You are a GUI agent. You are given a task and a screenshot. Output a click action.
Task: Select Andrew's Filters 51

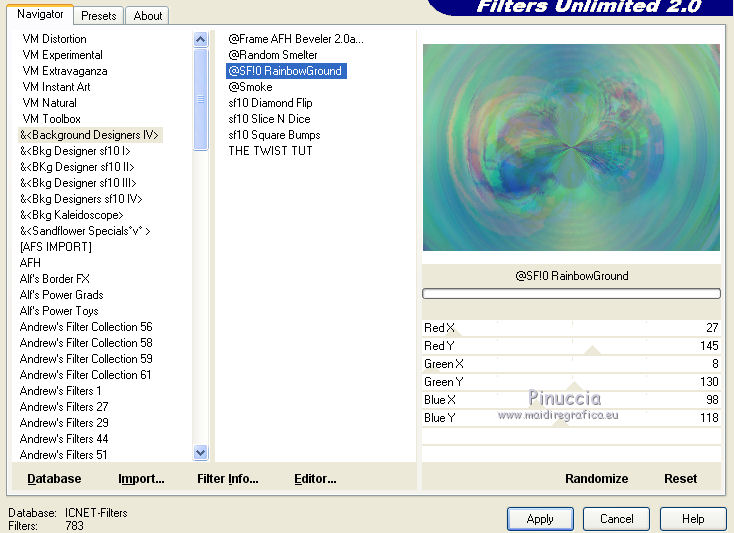[x=64, y=455]
